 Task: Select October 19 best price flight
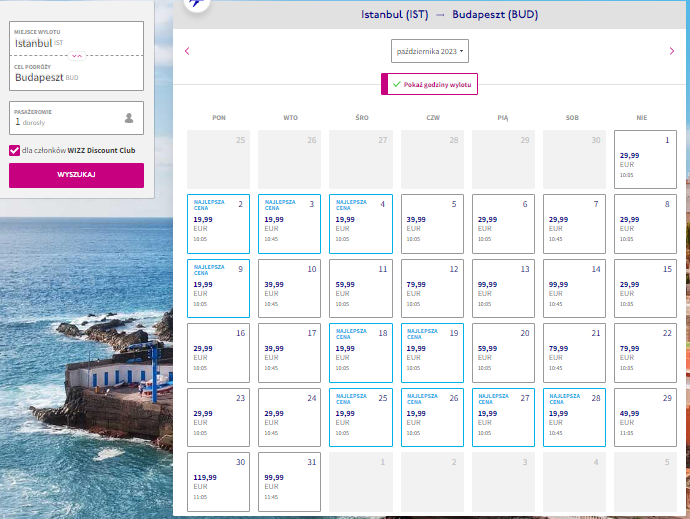pos(432,353)
